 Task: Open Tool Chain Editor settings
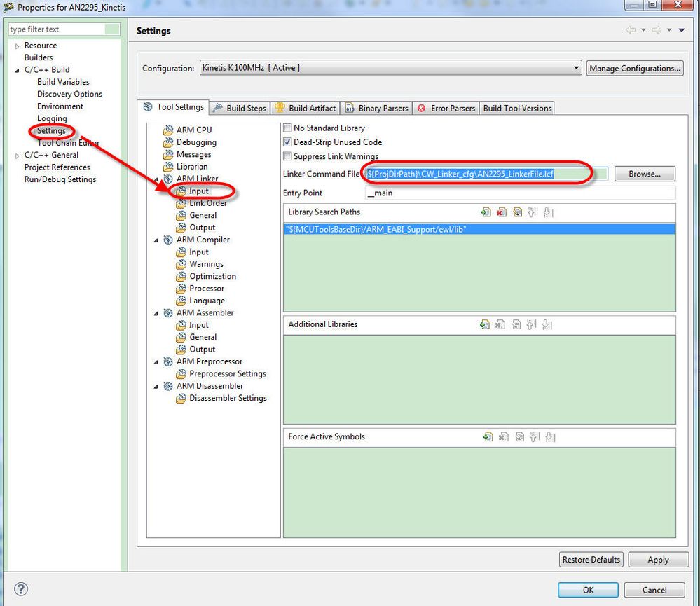pyautogui.click(x=68, y=143)
